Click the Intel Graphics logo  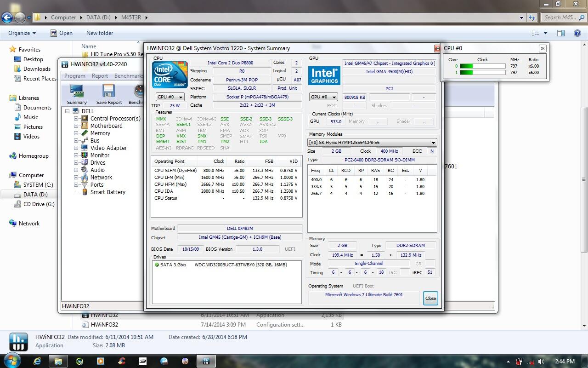click(x=324, y=75)
